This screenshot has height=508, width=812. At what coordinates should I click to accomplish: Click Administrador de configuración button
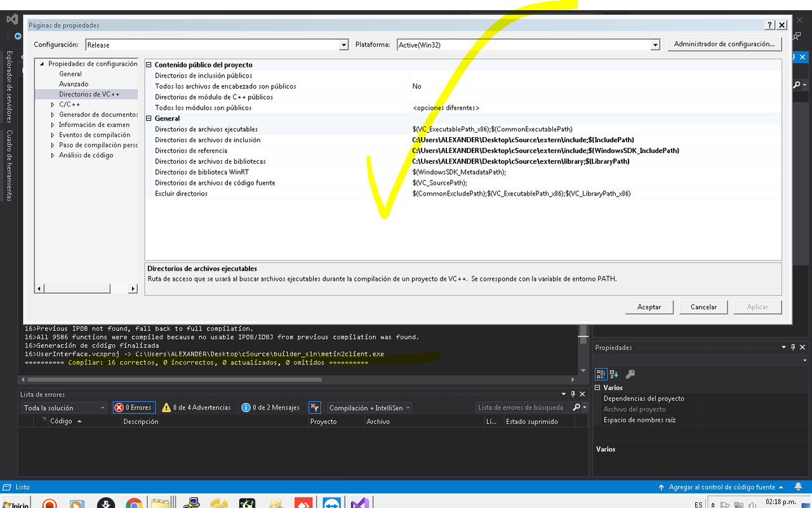(724, 44)
